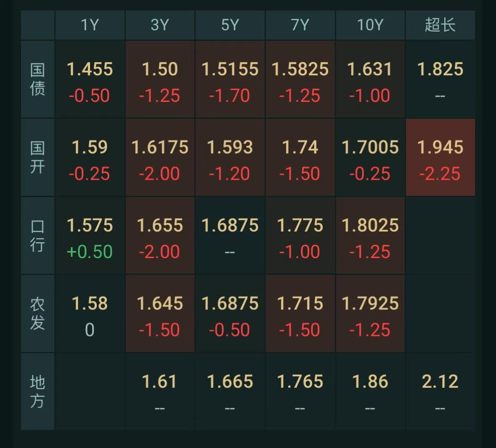Click 国开 10Y cell showing 1.7005
Viewport: 496px width, 448px height.
pyautogui.click(x=370, y=157)
